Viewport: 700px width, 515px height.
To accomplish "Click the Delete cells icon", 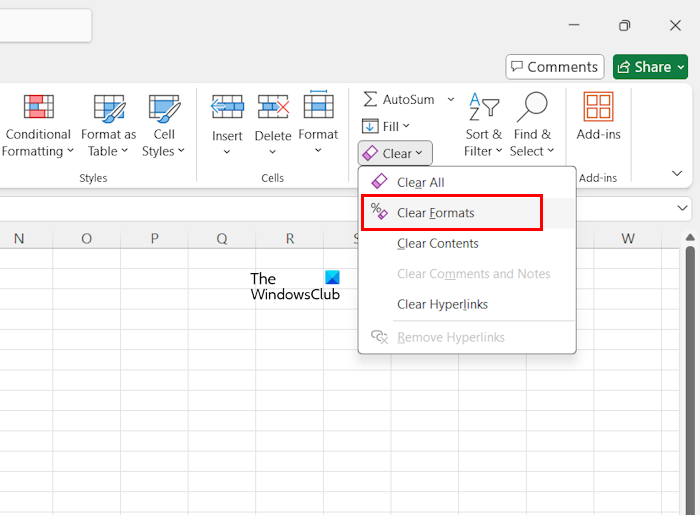I will click(273, 106).
